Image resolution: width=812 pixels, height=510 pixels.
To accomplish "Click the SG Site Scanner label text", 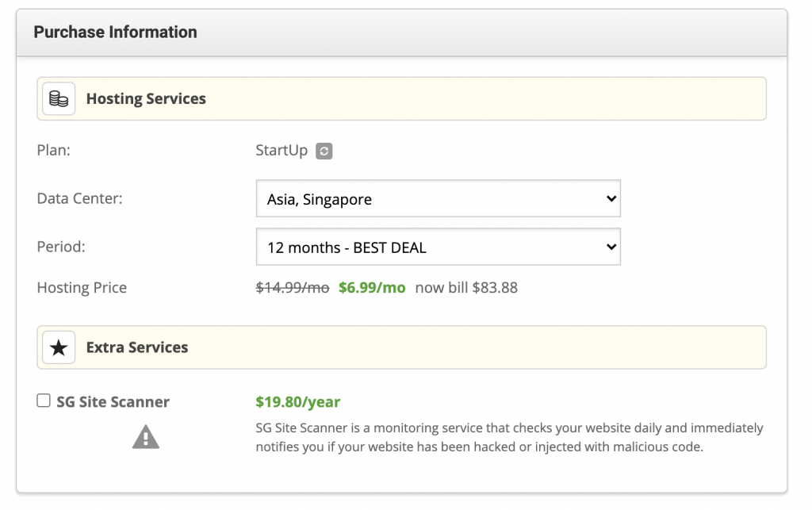I will tap(113, 402).
